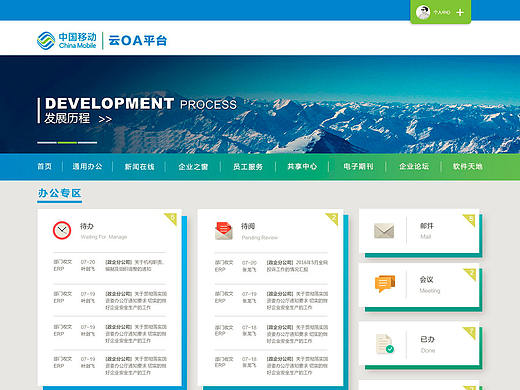This screenshot has width=520, height=390.
Task: Open the 电子期刊 menu
Action: click(358, 166)
